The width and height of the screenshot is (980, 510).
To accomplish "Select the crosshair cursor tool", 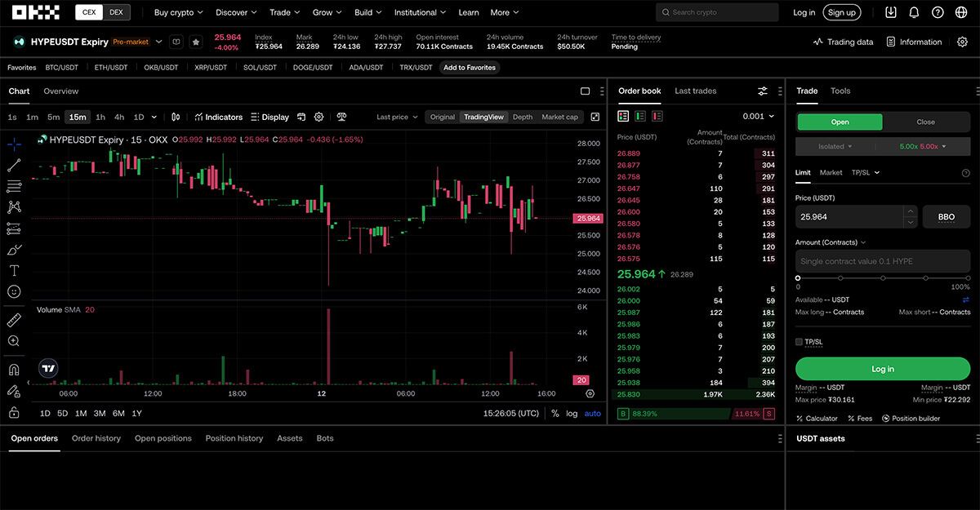I will coord(14,144).
